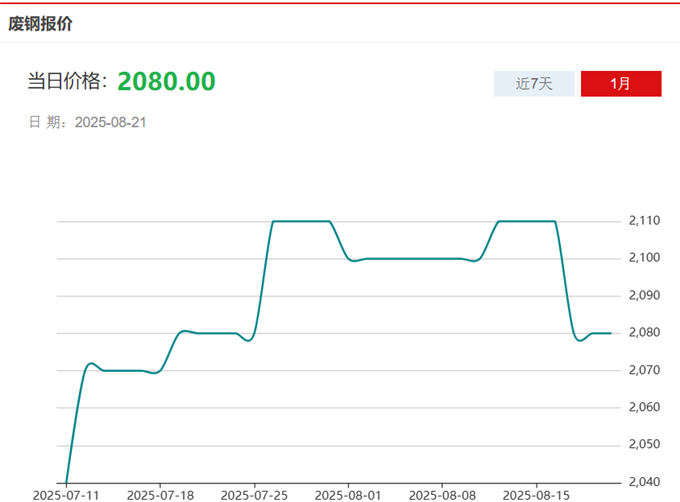680x502 pixels.
Task: Select the 2,090 price axis label
Action: (x=645, y=295)
